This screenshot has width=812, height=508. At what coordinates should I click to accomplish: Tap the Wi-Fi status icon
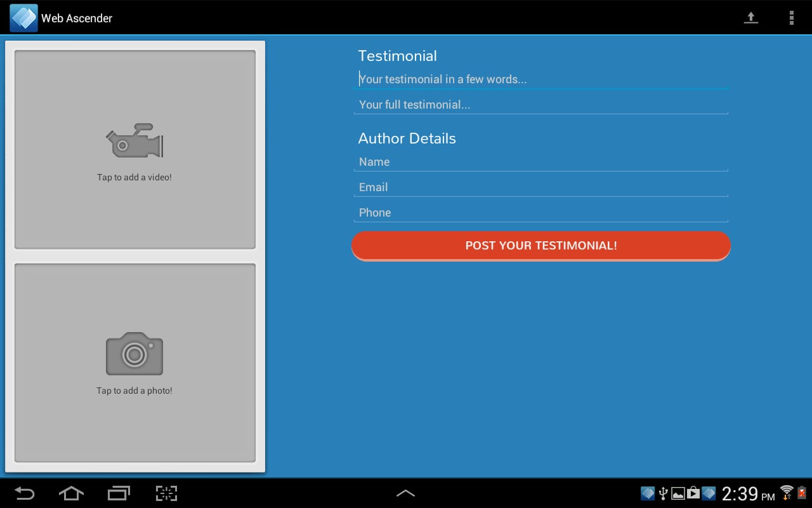coord(787,492)
